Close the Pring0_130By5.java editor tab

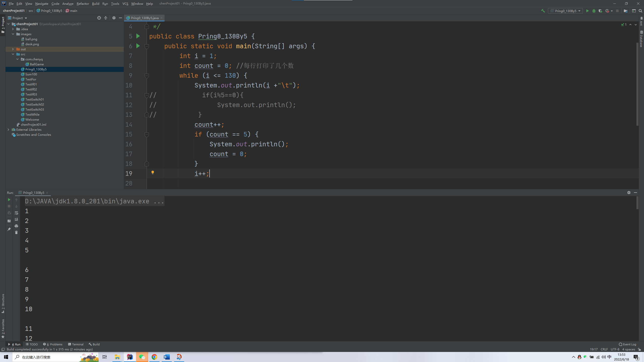pyautogui.click(x=162, y=18)
